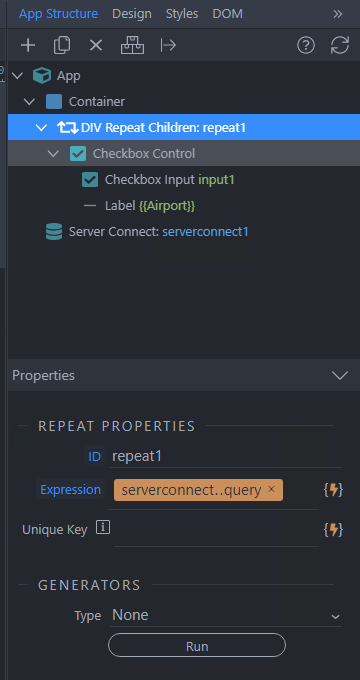The width and height of the screenshot is (360, 680).
Task: Click the move-right arrow toolbar icon
Action: (168, 45)
